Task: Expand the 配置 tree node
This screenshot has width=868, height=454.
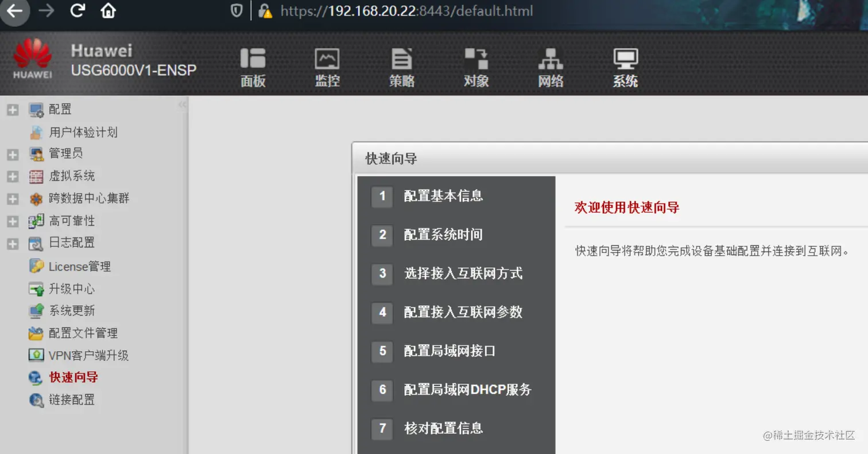Action: 13,110
